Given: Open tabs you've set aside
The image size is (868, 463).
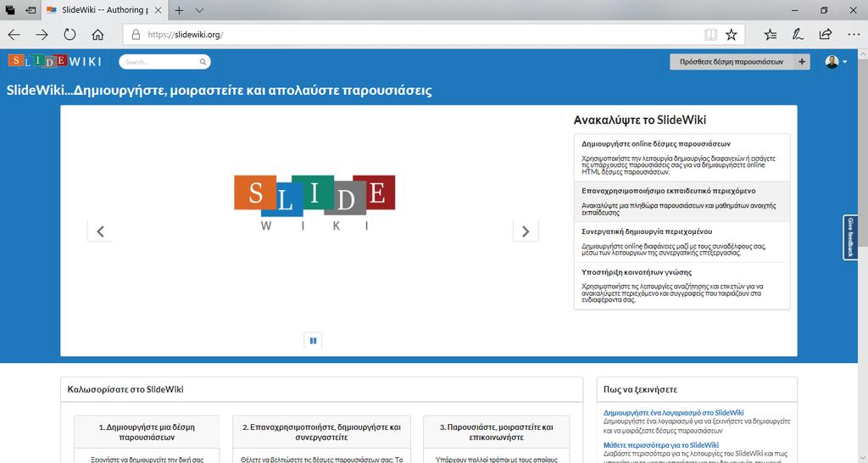Looking at the screenshot, I should coord(10,10).
